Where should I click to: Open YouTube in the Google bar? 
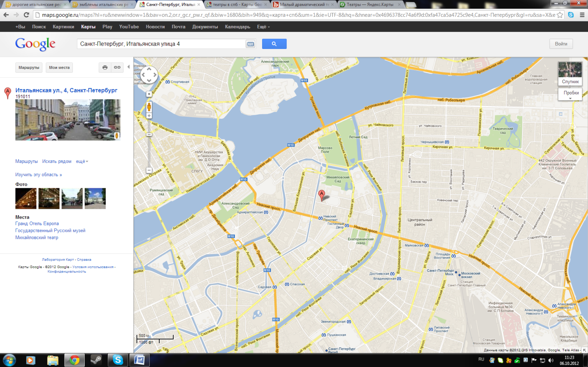pyautogui.click(x=129, y=27)
